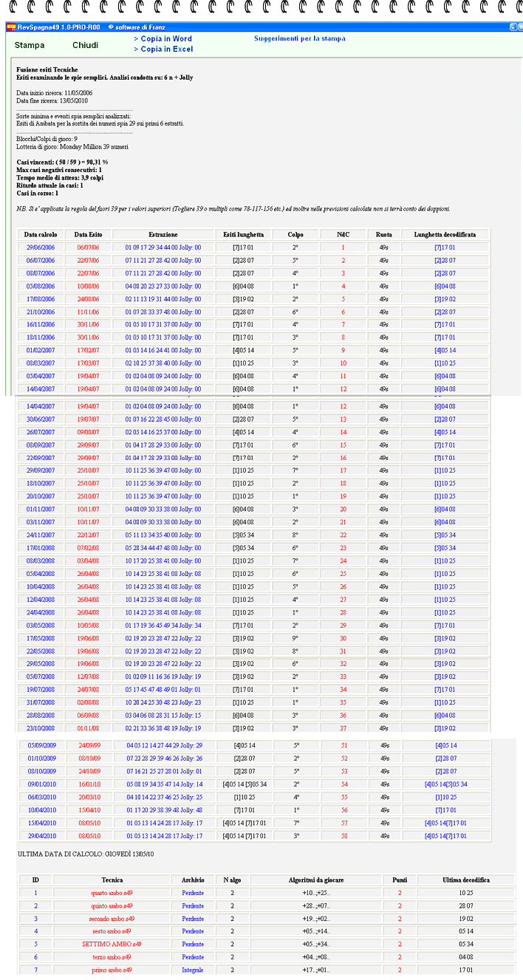Select Data calcolo cell '09/01/2010'

click(x=42, y=784)
